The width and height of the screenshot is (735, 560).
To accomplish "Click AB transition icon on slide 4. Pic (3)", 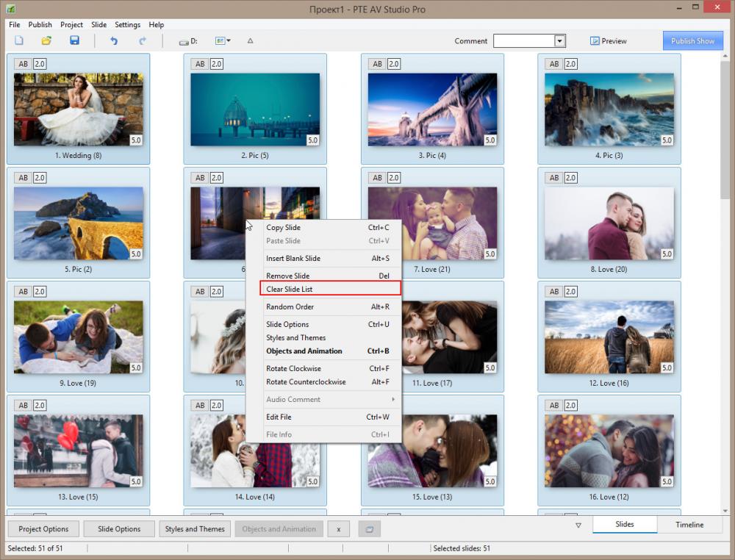I will [554, 64].
